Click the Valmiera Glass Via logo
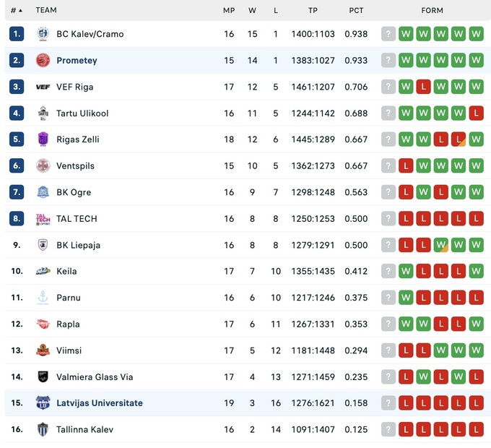The height and width of the screenshot is (448, 491). point(43,376)
